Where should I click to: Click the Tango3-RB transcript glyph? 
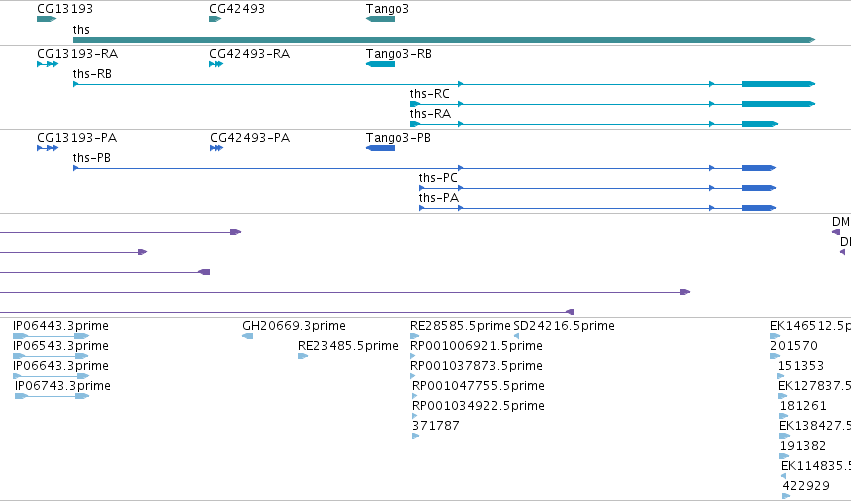pos(380,64)
